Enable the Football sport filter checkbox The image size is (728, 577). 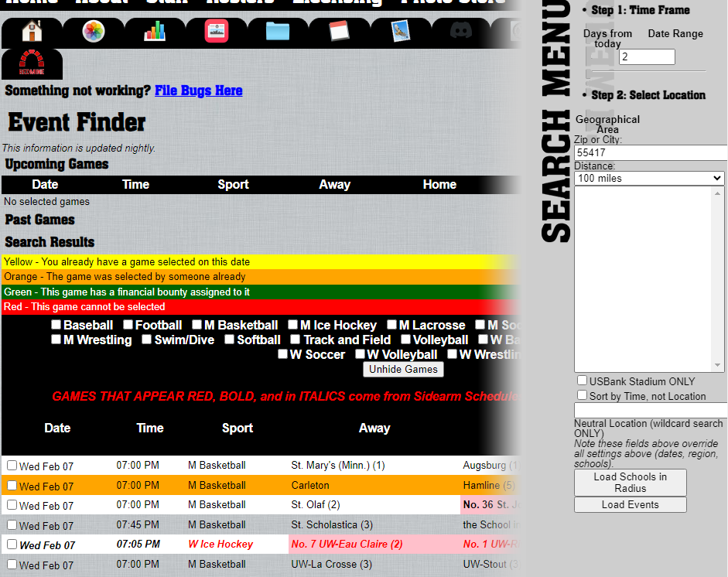(128, 325)
